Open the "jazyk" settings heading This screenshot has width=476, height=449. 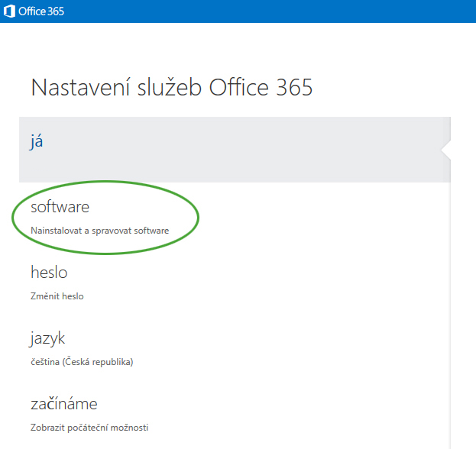click(x=49, y=338)
